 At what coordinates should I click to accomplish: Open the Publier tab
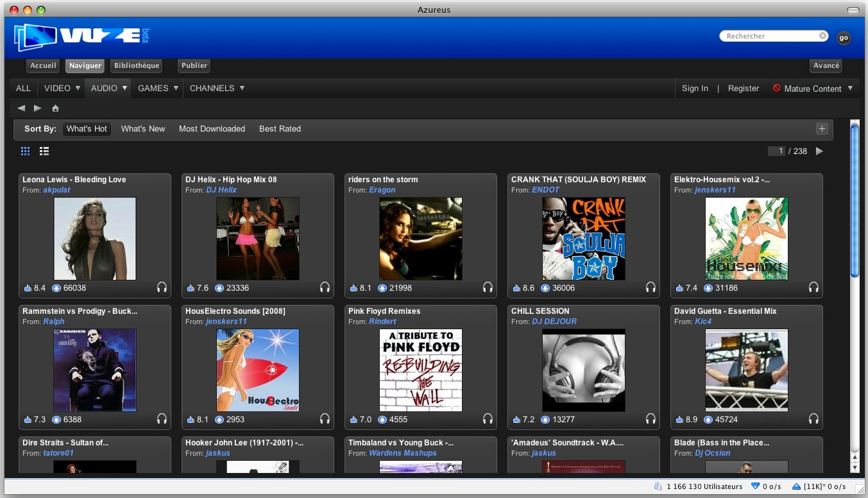coord(194,65)
